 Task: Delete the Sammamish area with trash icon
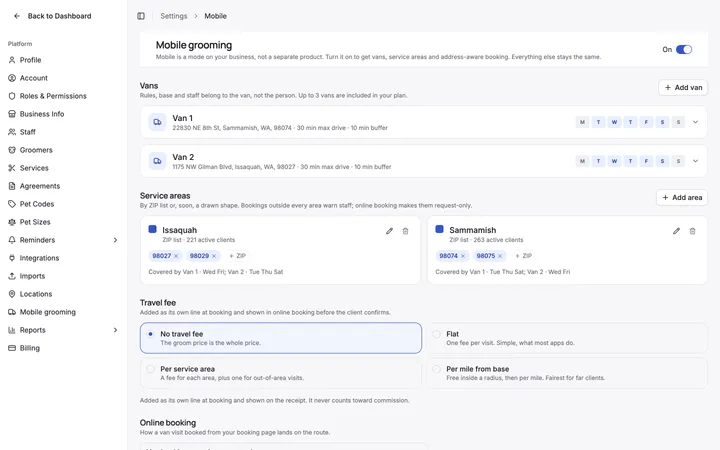pyautogui.click(x=692, y=231)
